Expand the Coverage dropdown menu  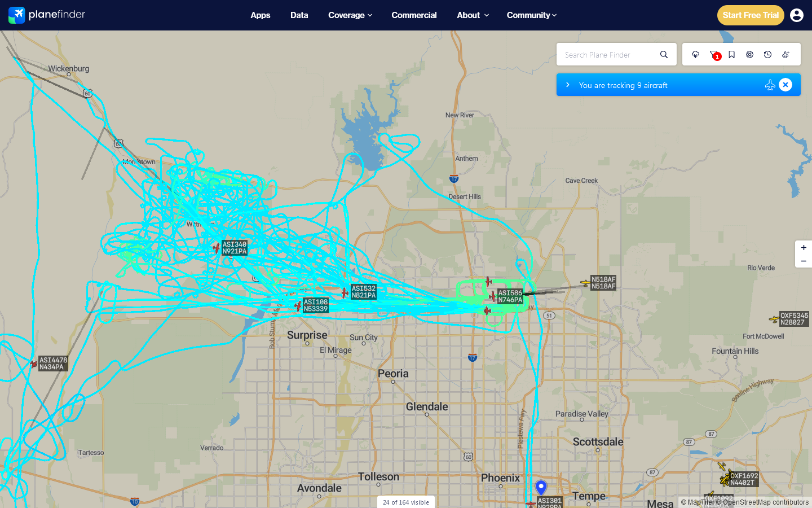(x=350, y=15)
